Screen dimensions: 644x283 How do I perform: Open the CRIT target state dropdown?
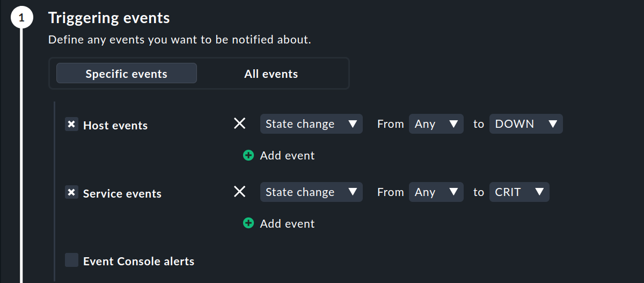(x=519, y=192)
